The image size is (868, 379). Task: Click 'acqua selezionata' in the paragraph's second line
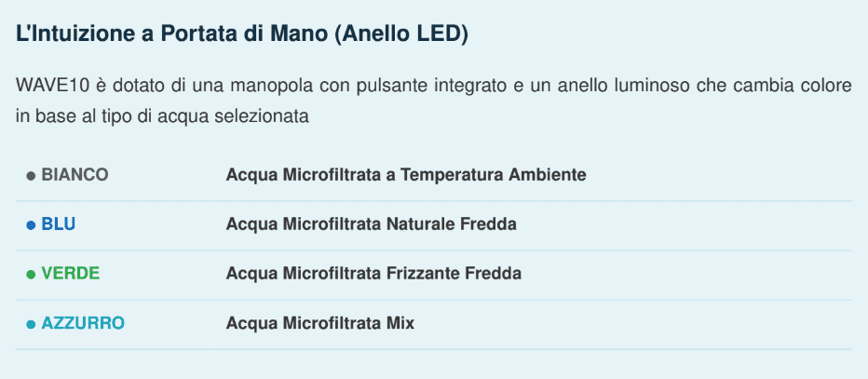233,117
